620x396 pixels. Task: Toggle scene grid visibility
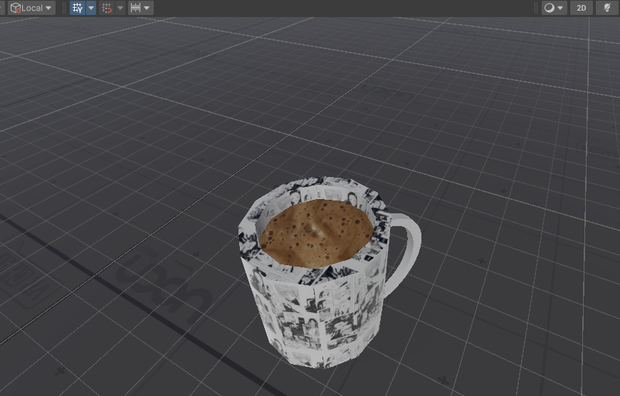pyautogui.click(x=78, y=8)
